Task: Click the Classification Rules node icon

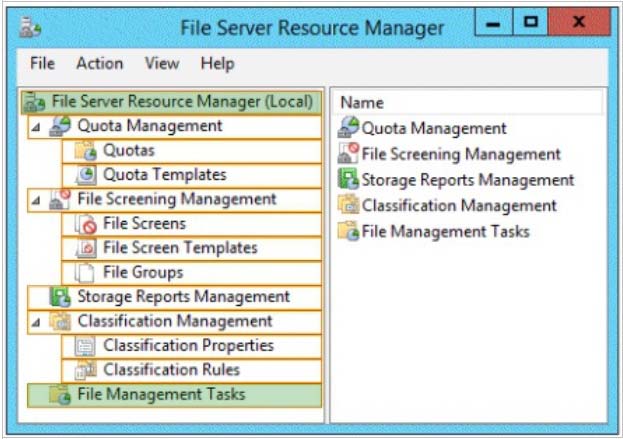Action: (86, 370)
